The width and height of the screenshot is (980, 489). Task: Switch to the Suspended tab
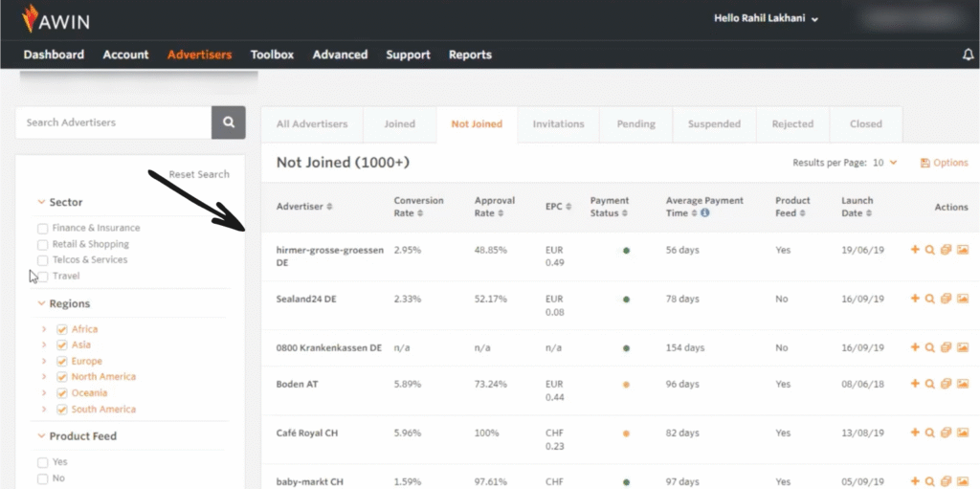tap(714, 123)
